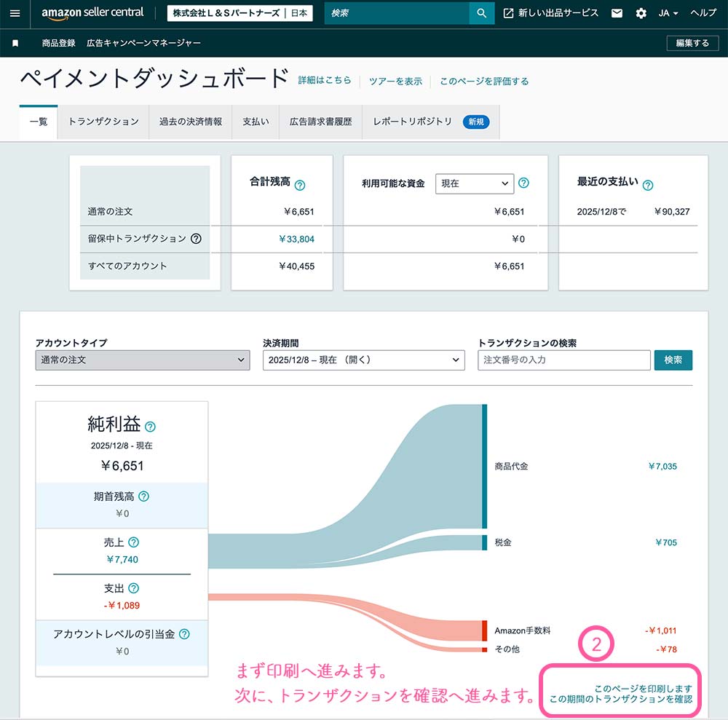Open the 決済期間 date range dropdown
The height and width of the screenshot is (720, 728).
[363, 360]
